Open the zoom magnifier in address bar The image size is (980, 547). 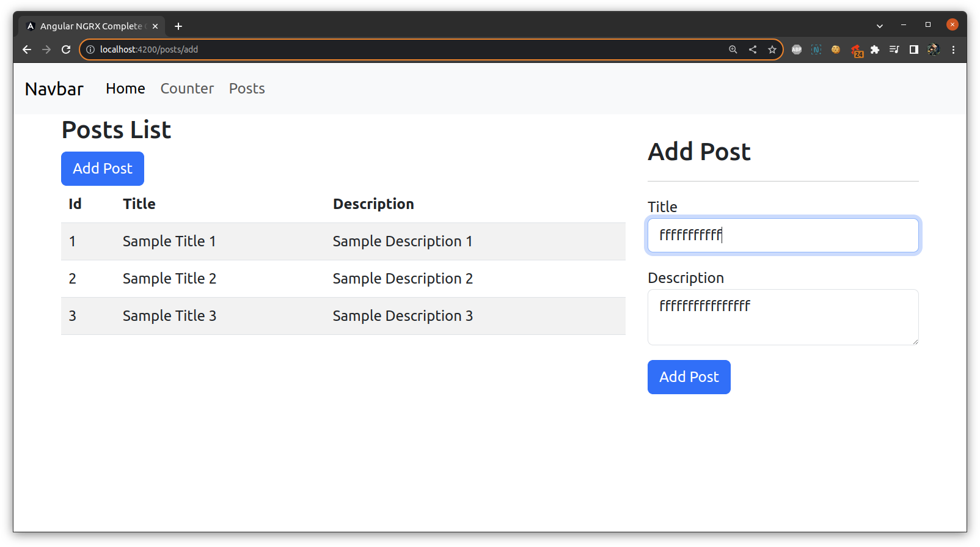[x=733, y=50]
